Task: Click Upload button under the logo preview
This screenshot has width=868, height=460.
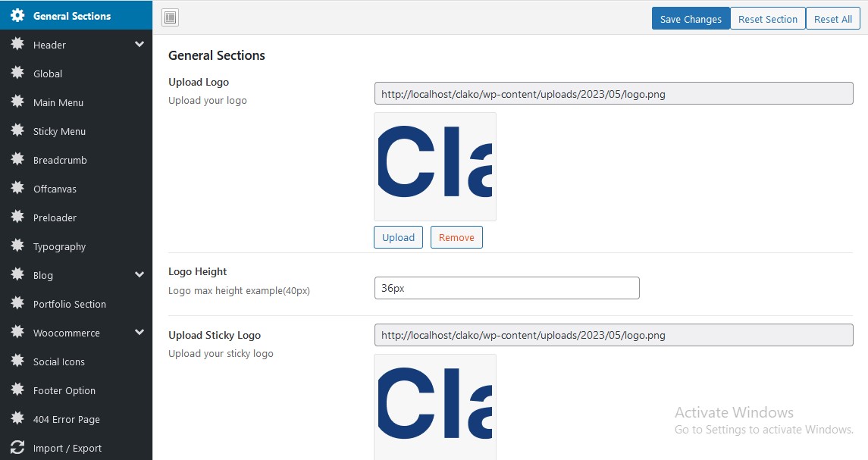Action: 398,237
